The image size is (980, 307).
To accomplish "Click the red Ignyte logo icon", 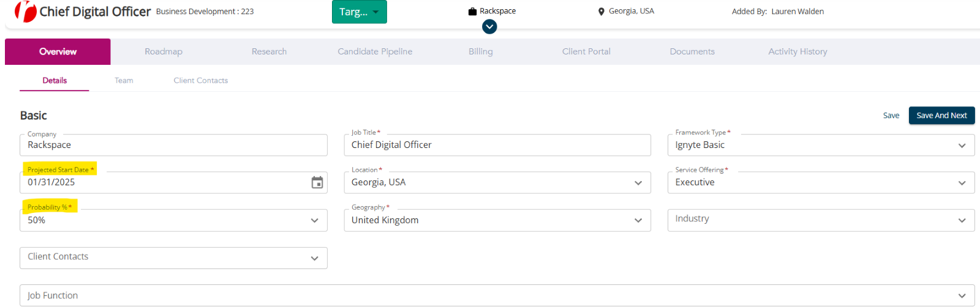I will click(25, 12).
